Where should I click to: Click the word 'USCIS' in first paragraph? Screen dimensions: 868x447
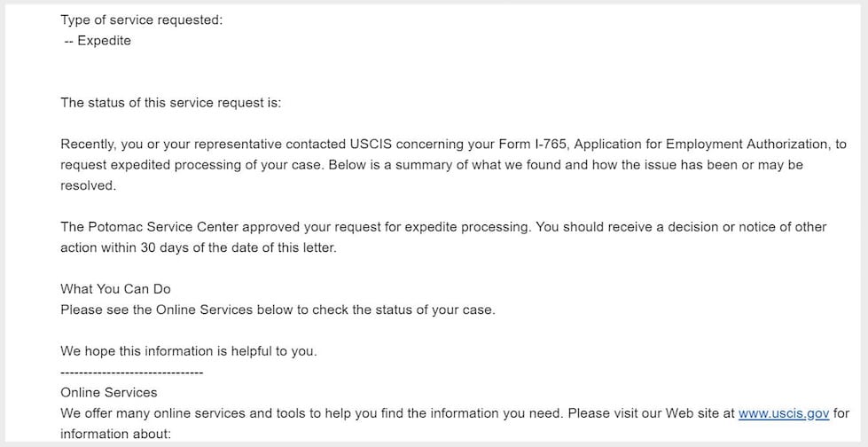(x=371, y=145)
